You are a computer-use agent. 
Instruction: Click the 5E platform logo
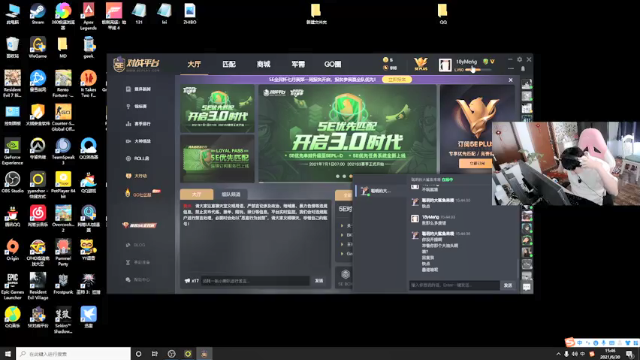137,64
